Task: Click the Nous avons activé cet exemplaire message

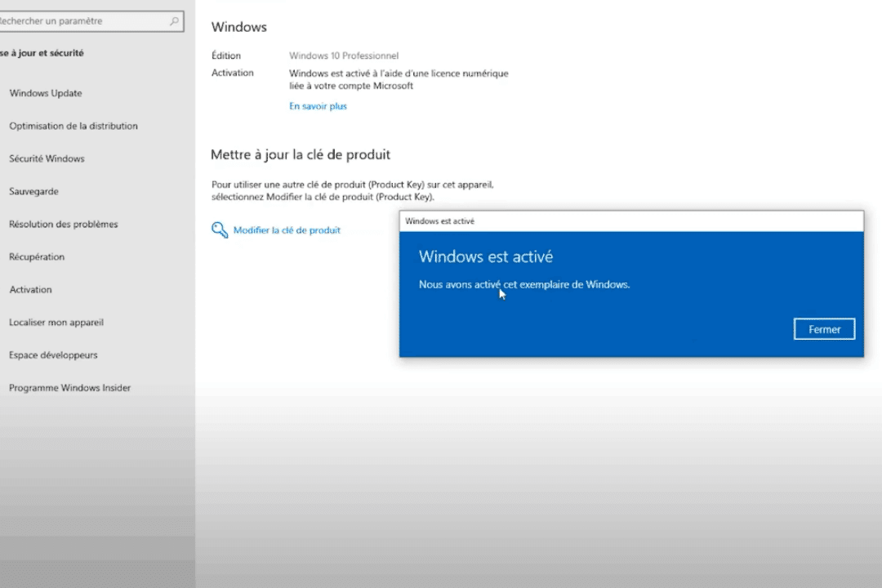Action: click(x=524, y=285)
